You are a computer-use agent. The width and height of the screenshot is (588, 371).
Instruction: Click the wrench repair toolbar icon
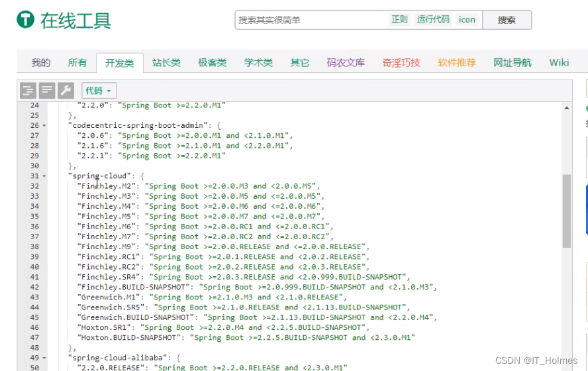[x=66, y=90]
